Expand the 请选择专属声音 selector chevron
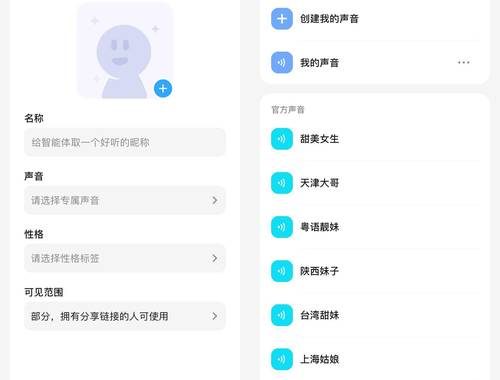This screenshot has width=500, height=380. pyautogui.click(x=215, y=200)
